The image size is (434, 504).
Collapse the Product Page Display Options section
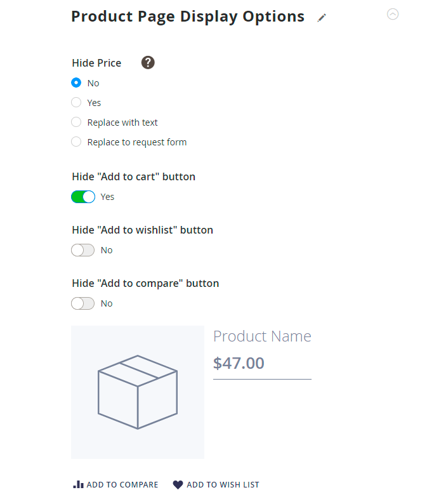point(393,14)
